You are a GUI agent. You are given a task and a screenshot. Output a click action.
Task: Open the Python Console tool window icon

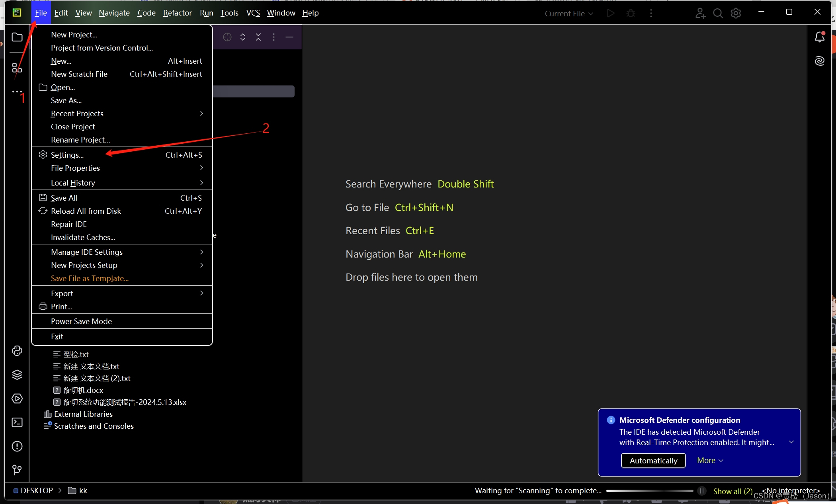tap(17, 351)
